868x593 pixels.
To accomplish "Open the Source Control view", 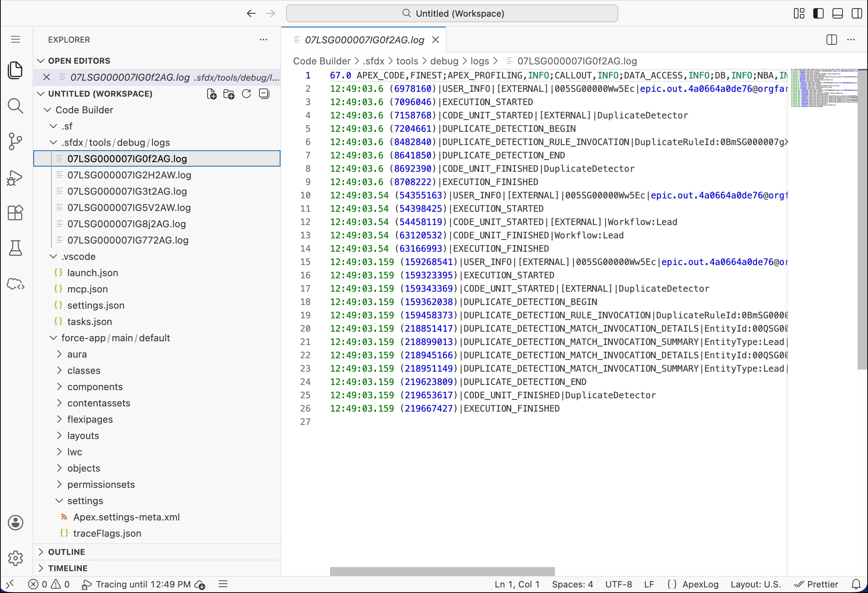I will [15, 142].
